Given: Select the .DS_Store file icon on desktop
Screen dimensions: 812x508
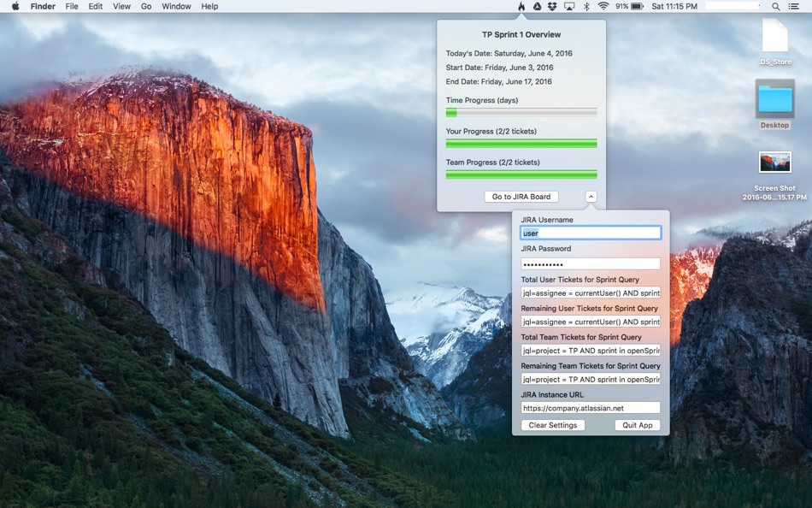Looking at the screenshot, I should coord(774,35).
